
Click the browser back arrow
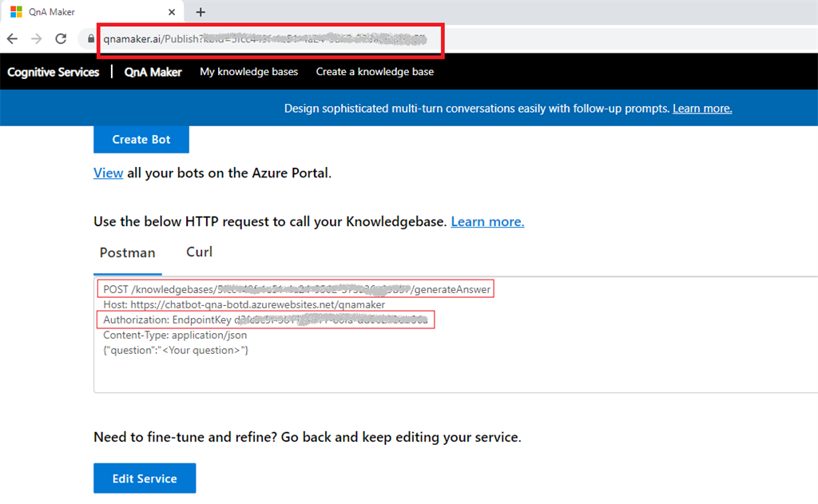click(12, 38)
